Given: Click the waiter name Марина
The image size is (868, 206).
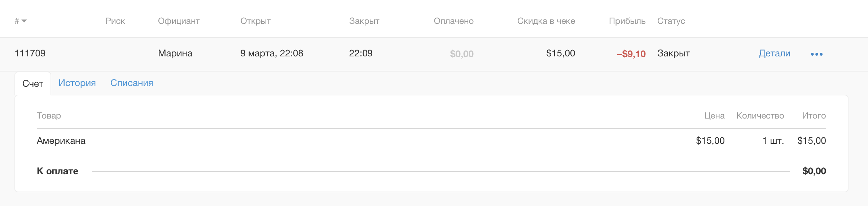Looking at the screenshot, I should pos(175,53).
